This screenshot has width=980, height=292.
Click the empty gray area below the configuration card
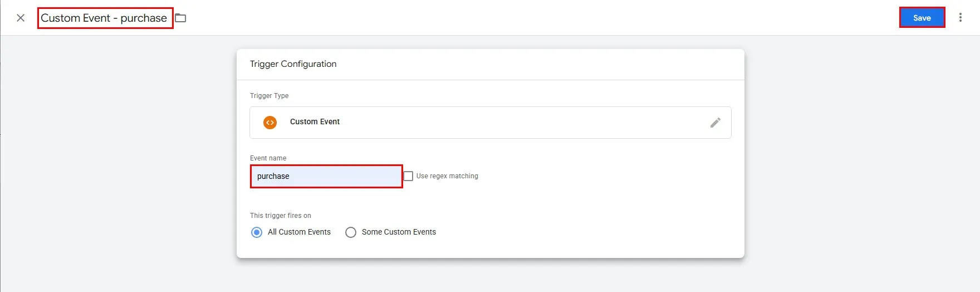(490, 276)
